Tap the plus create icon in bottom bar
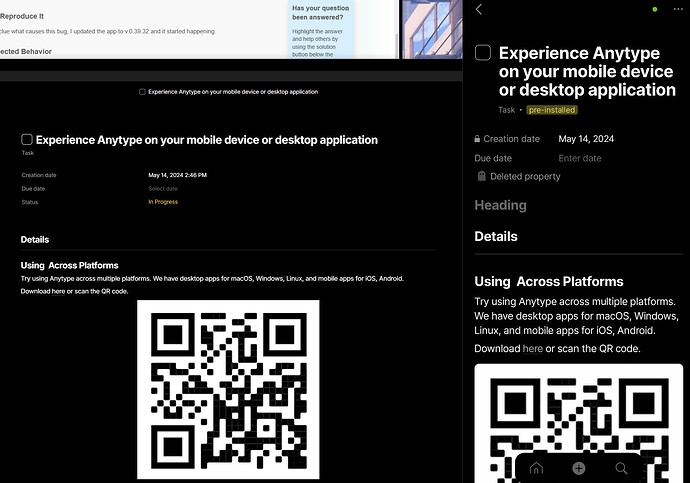690x483 pixels. click(x=578, y=468)
